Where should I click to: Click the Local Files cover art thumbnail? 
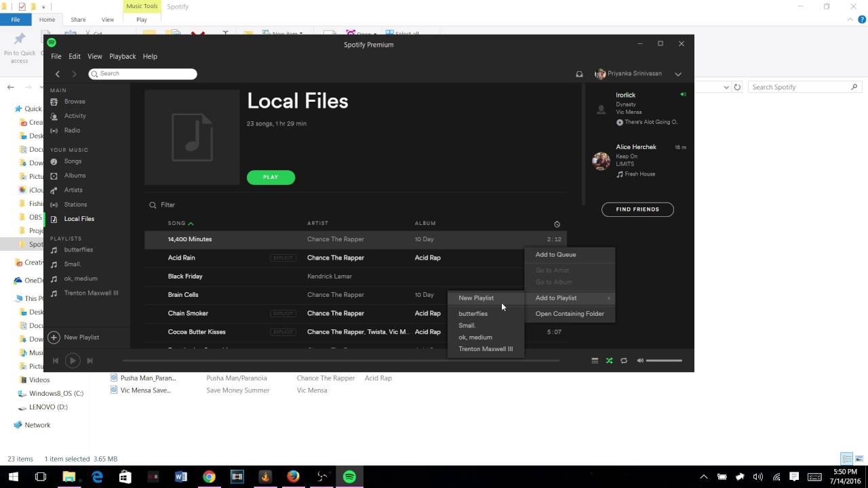(x=192, y=137)
